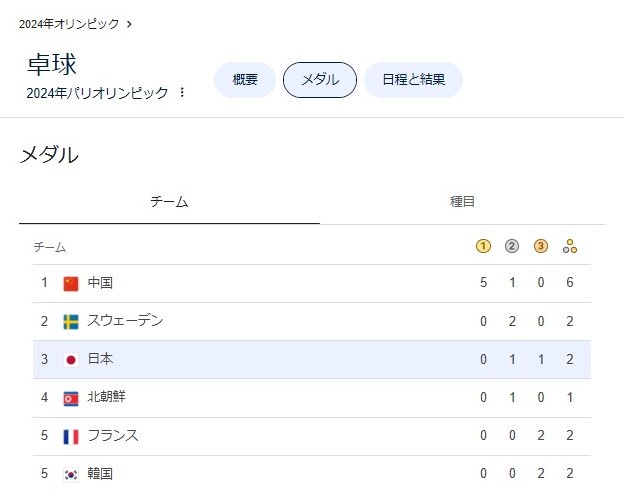Select the メダル chip
The image size is (624, 494).
pyautogui.click(x=320, y=80)
